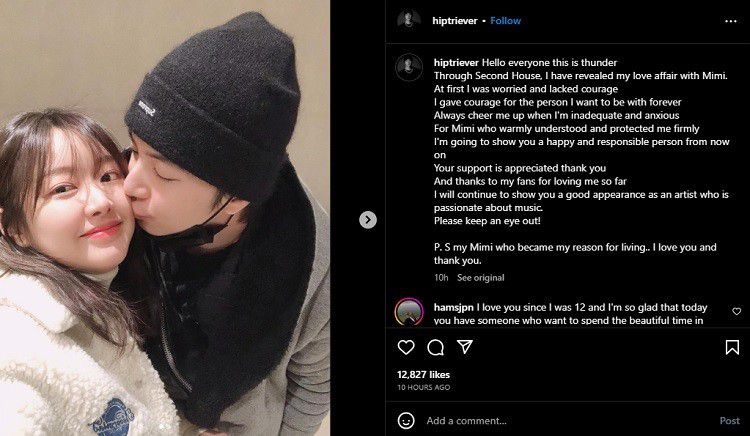Open the hamsjpn commenter username
The width and height of the screenshot is (750, 436).
[453, 306]
